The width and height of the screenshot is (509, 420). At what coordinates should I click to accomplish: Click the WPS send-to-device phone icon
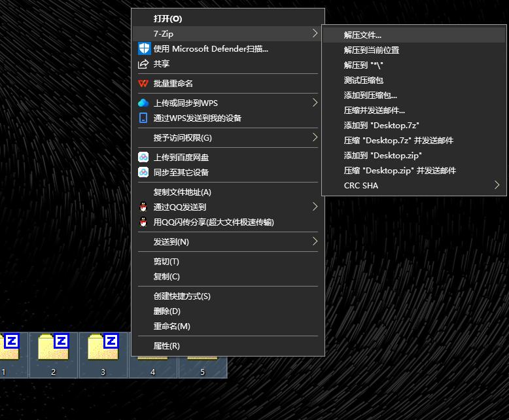(143, 118)
